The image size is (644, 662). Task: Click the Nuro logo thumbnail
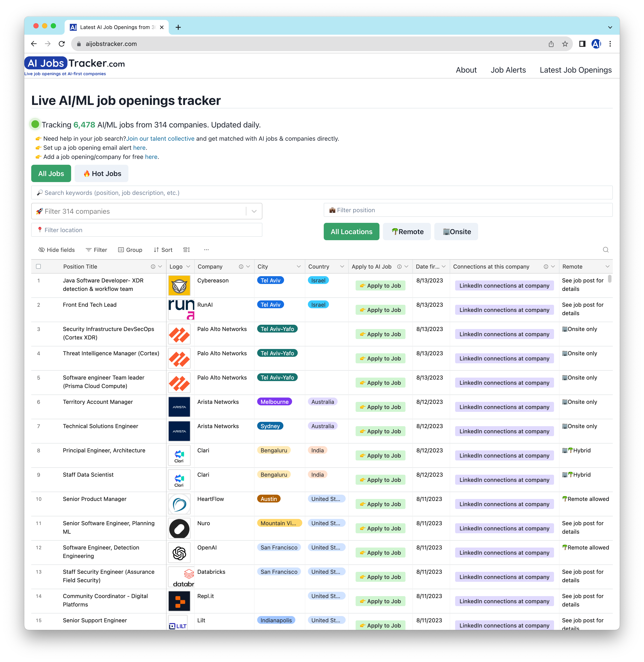(179, 528)
